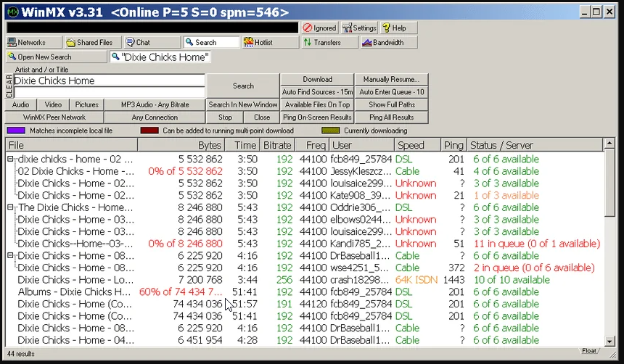The image size is (624, 364).
Task: Collapse 'The Dixie Chicks - Home' tree group
Action: point(11,207)
